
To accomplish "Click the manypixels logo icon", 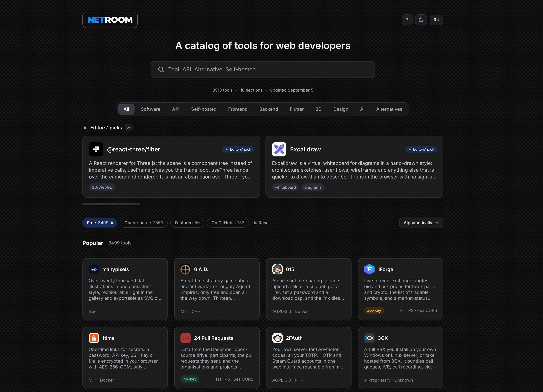I will (x=94, y=269).
